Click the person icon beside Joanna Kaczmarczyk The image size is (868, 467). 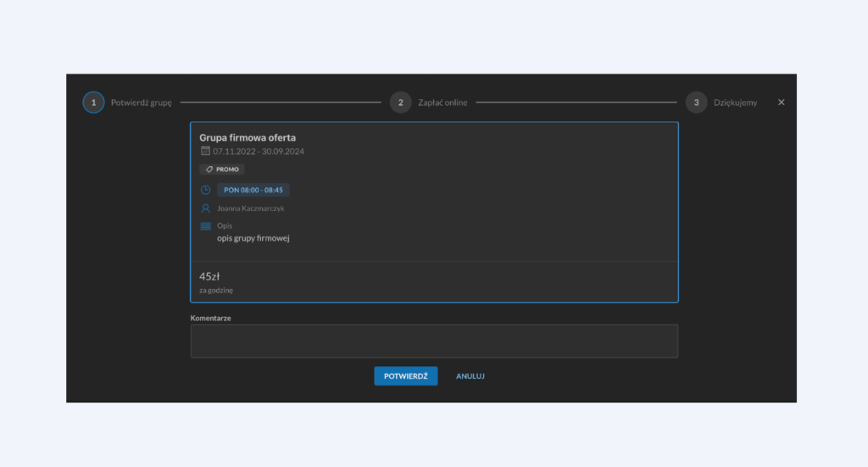(205, 208)
